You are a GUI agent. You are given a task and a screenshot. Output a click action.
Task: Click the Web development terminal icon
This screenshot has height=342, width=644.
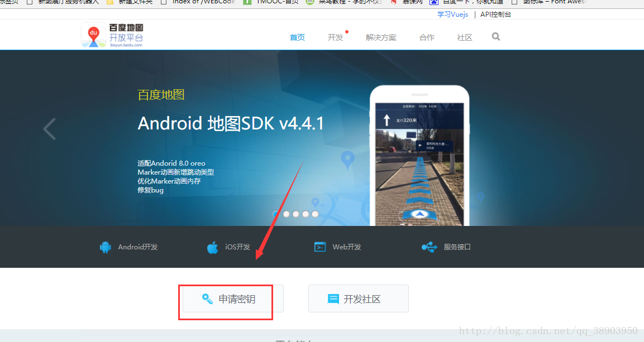320,247
